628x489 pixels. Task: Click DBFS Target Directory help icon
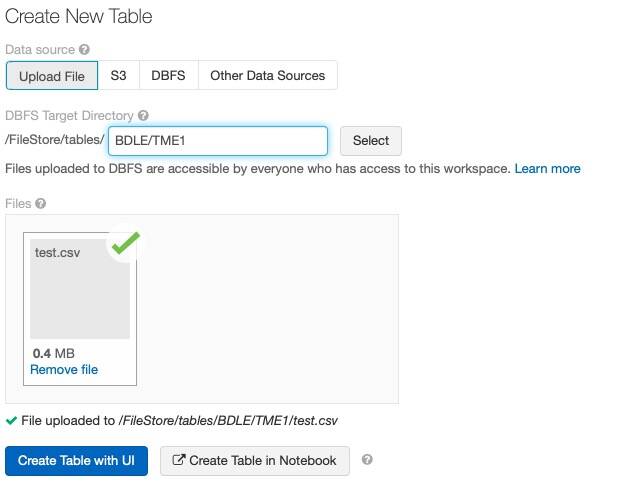tap(143, 116)
